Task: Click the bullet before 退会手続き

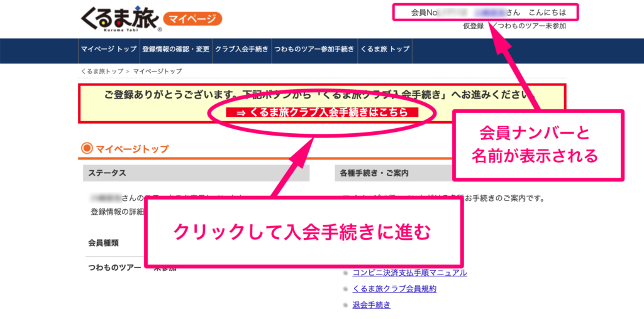Action: [x=346, y=306]
